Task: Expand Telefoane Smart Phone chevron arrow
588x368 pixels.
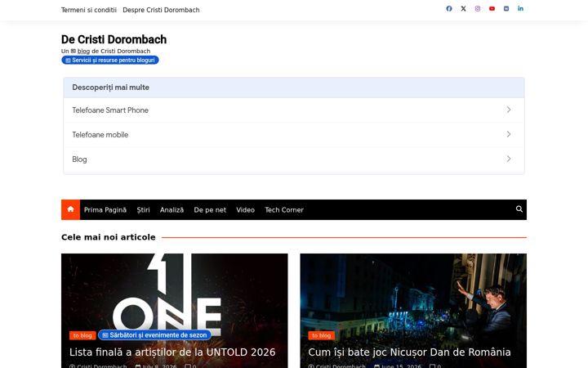Action: coord(509,110)
